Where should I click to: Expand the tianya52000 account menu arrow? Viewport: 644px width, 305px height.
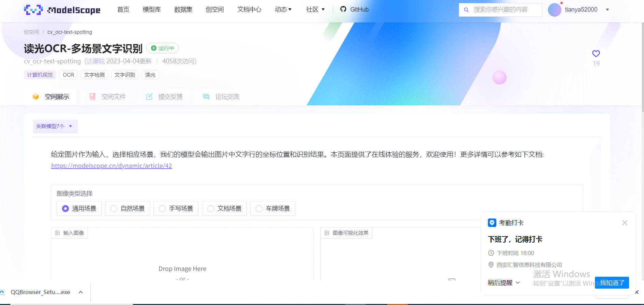click(x=607, y=10)
